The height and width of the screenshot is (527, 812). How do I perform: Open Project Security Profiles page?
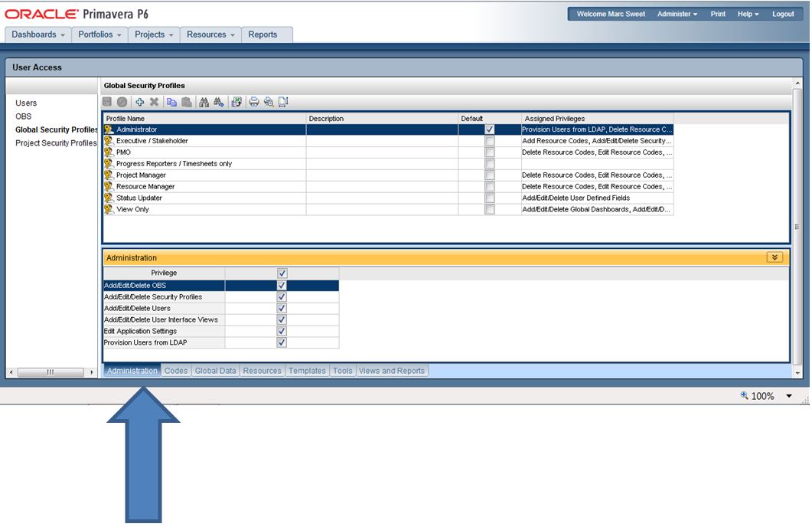(x=56, y=143)
